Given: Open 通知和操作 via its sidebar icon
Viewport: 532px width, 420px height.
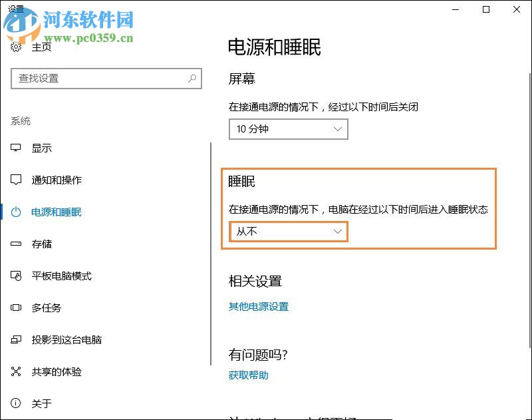Looking at the screenshot, I should point(14,180).
